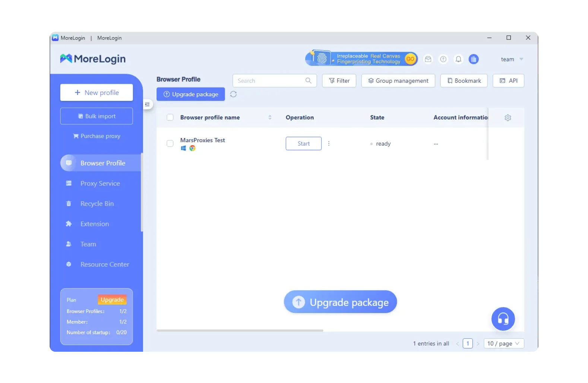
Task: Click the MarsProxies Test profile name
Action: point(202,140)
